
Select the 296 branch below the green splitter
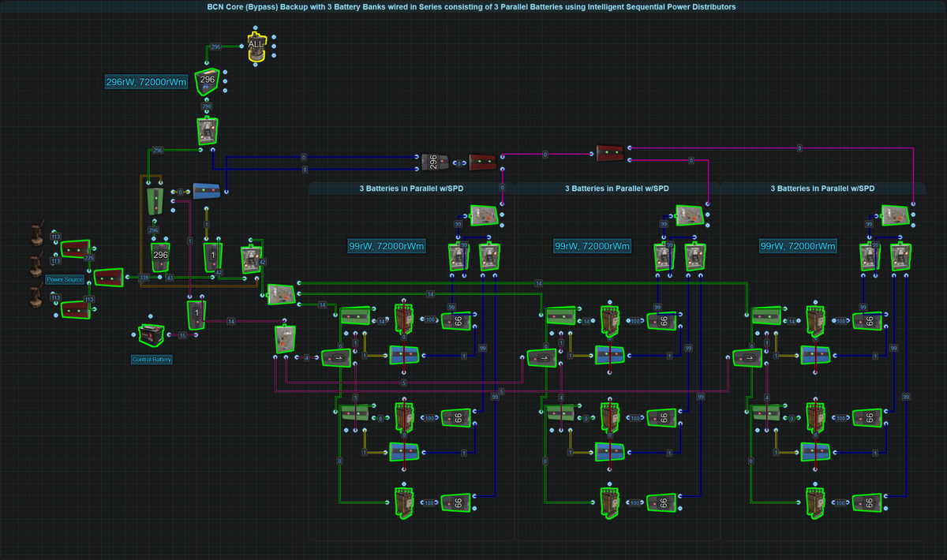(160, 257)
